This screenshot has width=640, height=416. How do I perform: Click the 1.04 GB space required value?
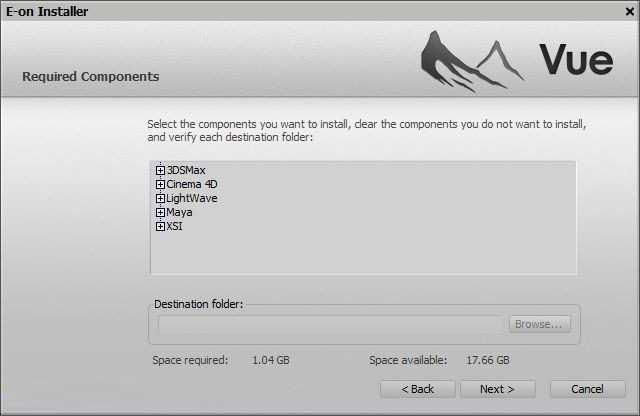pos(271,360)
